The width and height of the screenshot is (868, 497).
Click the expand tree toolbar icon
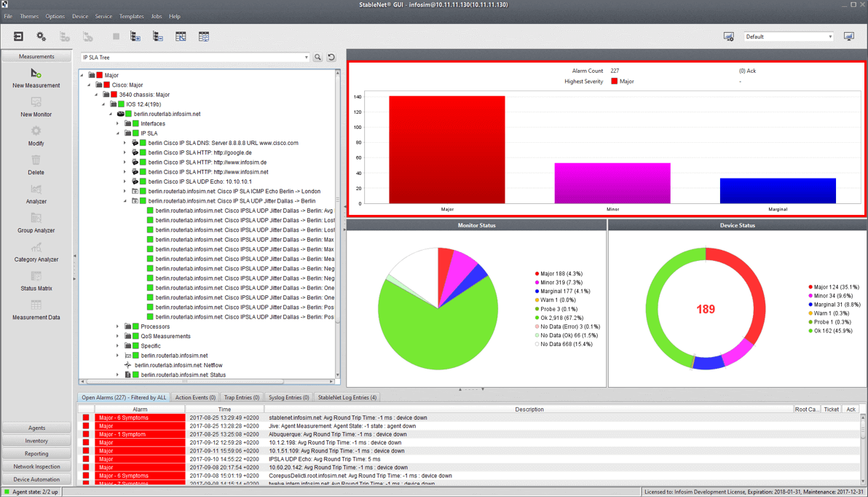click(135, 36)
